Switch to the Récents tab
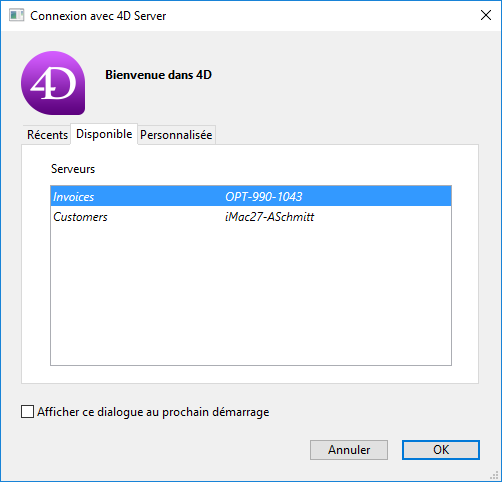The image size is (502, 482). coord(47,135)
